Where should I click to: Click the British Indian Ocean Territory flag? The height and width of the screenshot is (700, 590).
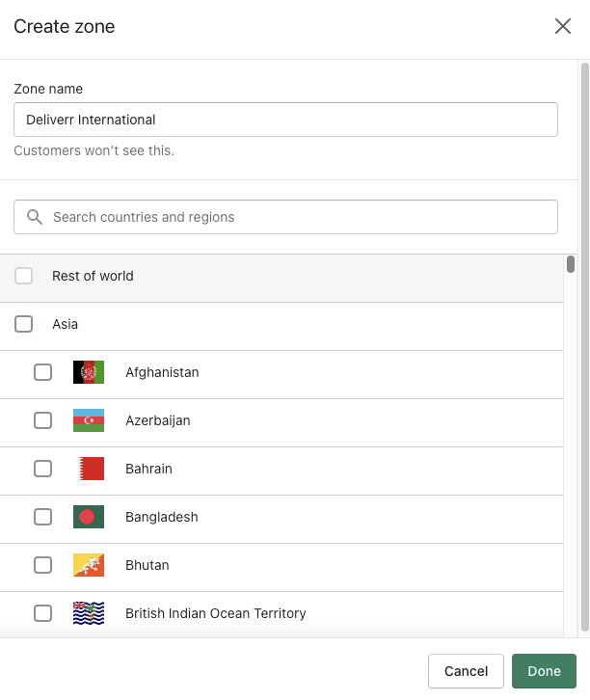[89, 613]
